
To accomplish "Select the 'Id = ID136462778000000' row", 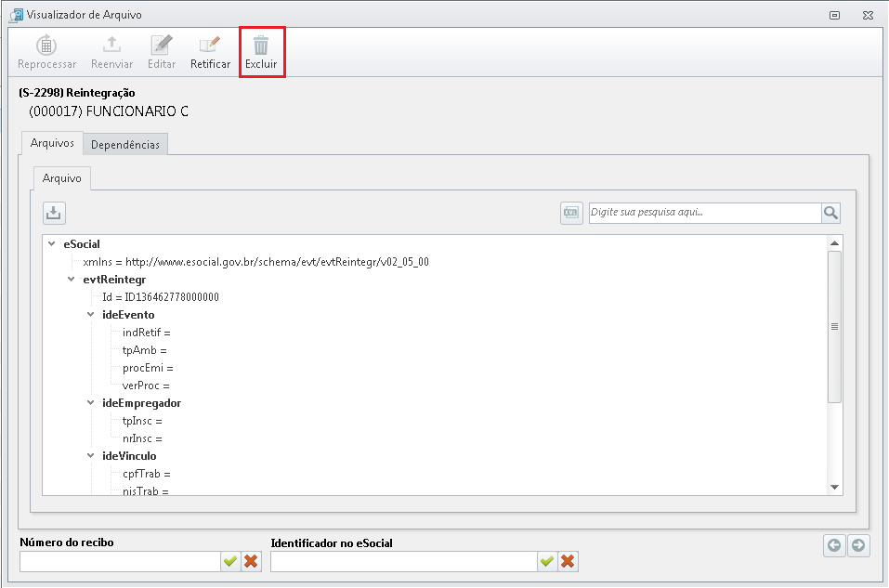I will pyautogui.click(x=161, y=296).
